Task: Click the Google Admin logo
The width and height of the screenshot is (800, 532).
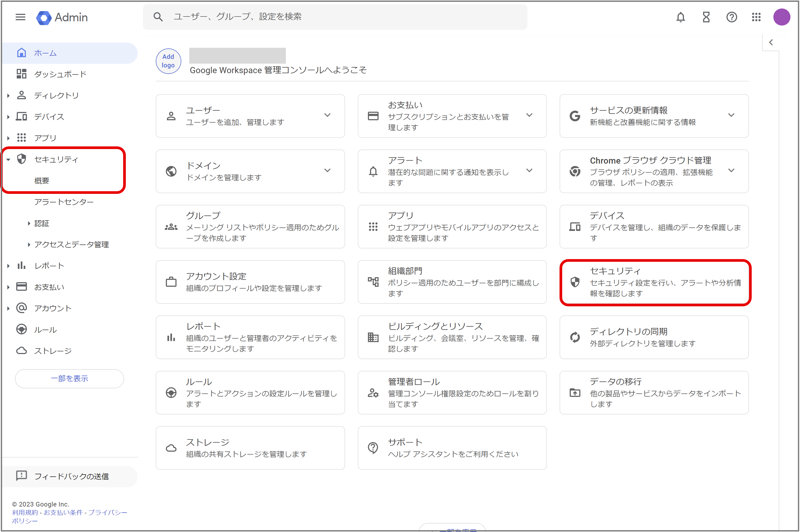Action: coord(62,17)
